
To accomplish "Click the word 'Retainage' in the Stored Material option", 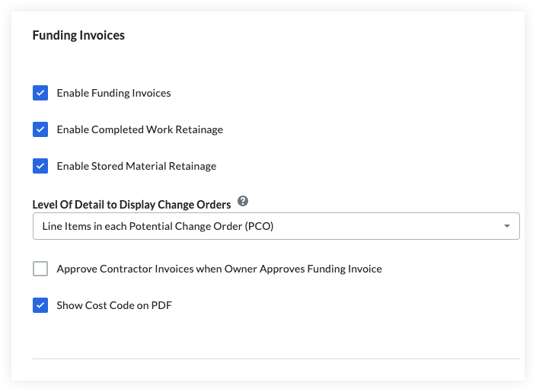I will tap(193, 166).
